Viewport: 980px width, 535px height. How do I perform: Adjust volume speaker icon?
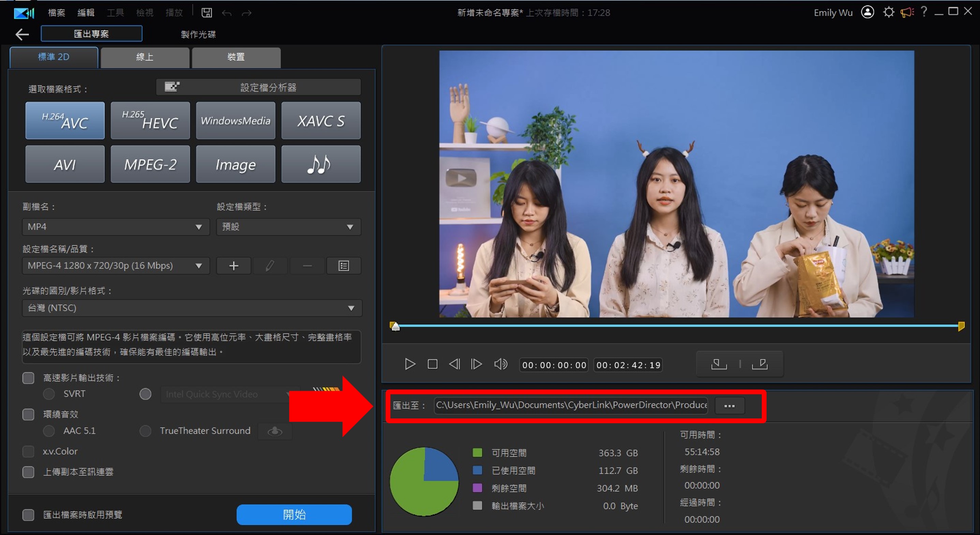tap(501, 364)
